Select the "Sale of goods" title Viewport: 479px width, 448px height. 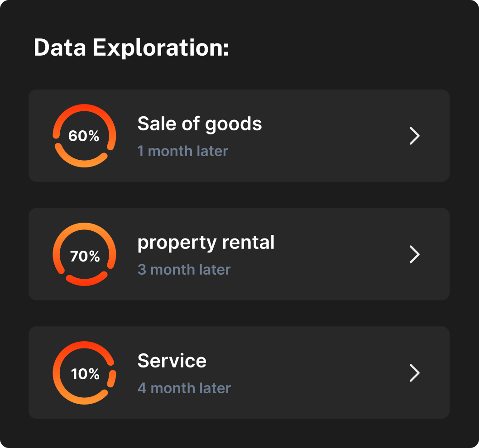(x=200, y=124)
